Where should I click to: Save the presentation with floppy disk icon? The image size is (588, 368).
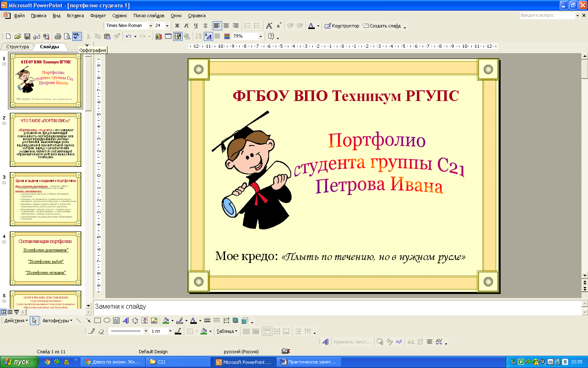click(x=27, y=36)
